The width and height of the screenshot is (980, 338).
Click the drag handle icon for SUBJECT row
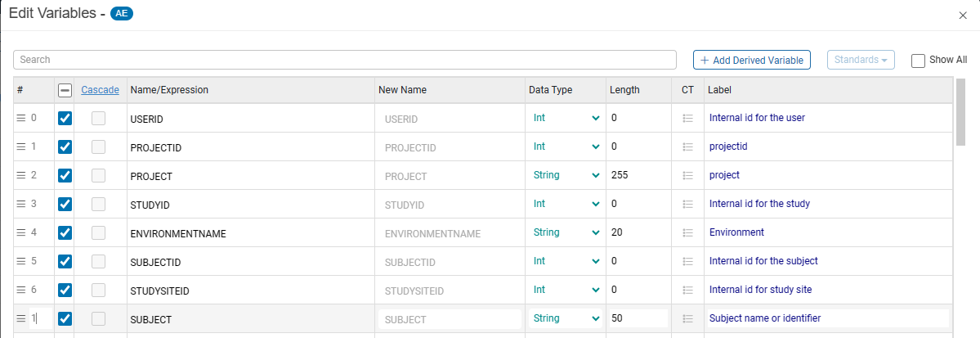click(21, 318)
